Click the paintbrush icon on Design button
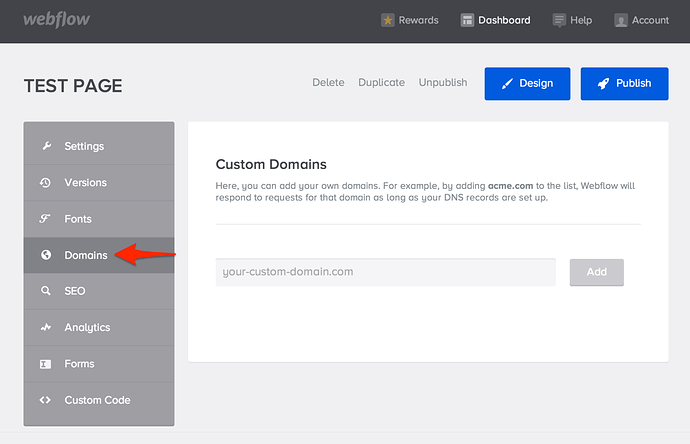The width and height of the screenshot is (690, 444). [x=507, y=84]
